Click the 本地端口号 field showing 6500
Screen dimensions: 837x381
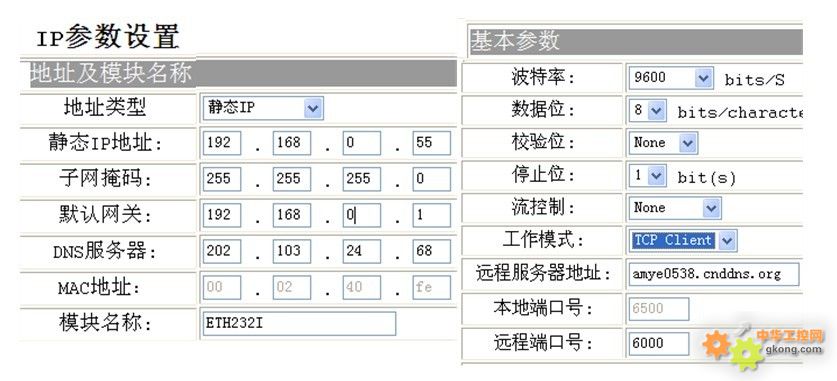(659, 309)
